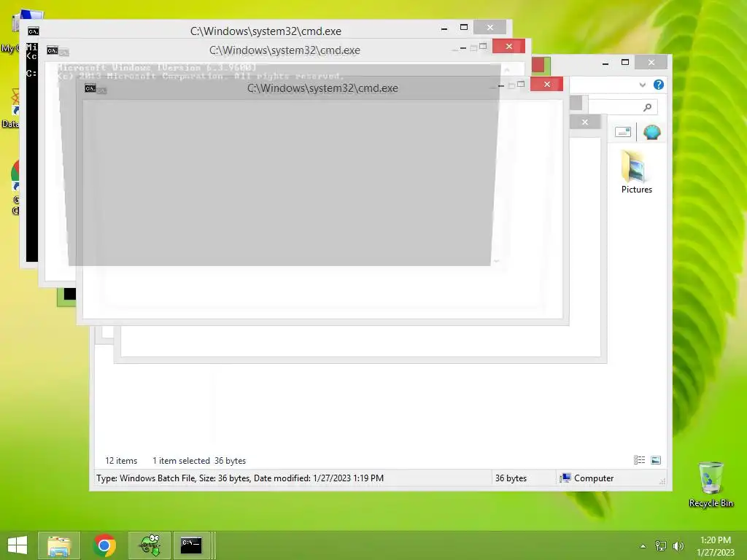
Task: Select the Pictures folder in Explorer
Action: 636,171
